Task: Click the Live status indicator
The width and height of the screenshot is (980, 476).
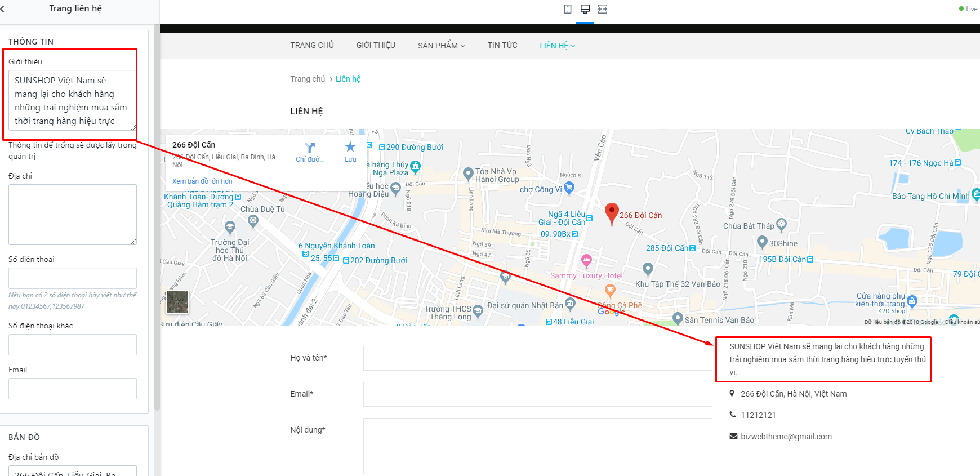Action: (x=968, y=9)
